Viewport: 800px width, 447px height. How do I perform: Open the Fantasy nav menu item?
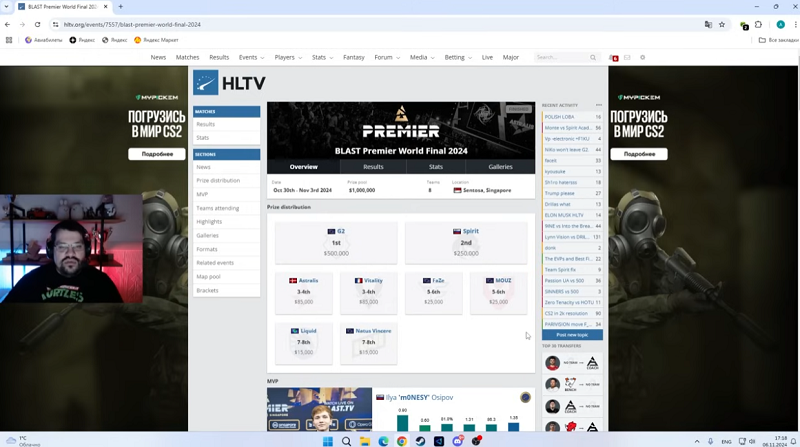(354, 58)
